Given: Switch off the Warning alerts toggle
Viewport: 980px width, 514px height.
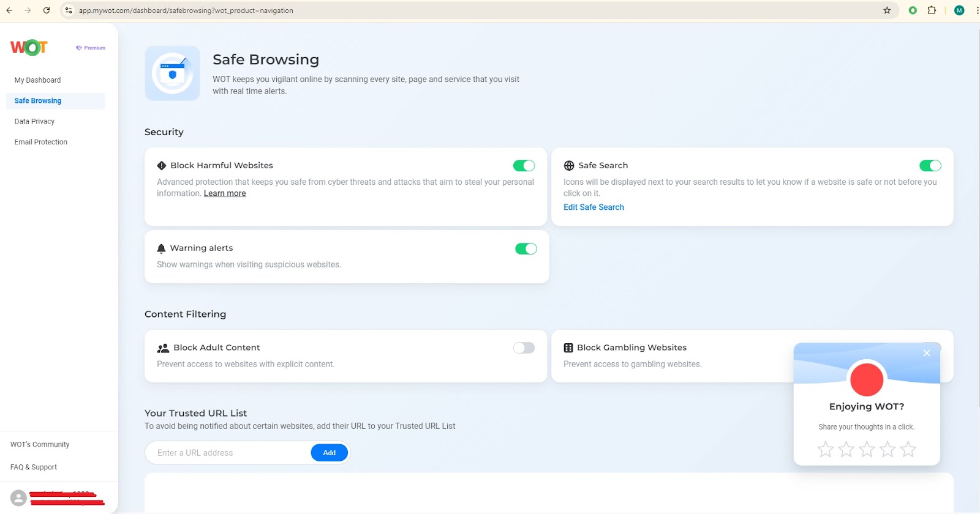Looking at the screenshot, I should pyautogui.click(x=526, y=248).
